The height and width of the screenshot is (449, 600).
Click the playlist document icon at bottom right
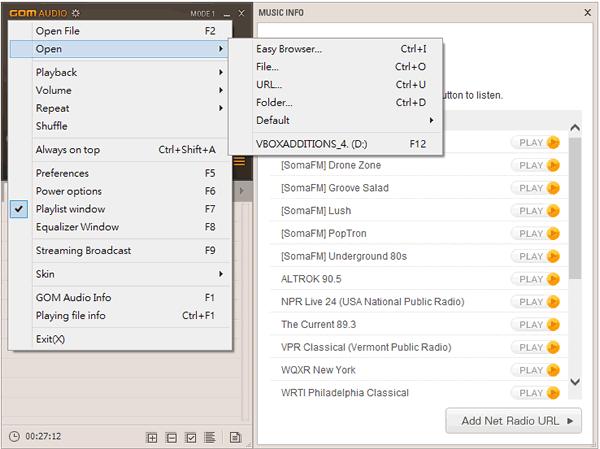235,437
